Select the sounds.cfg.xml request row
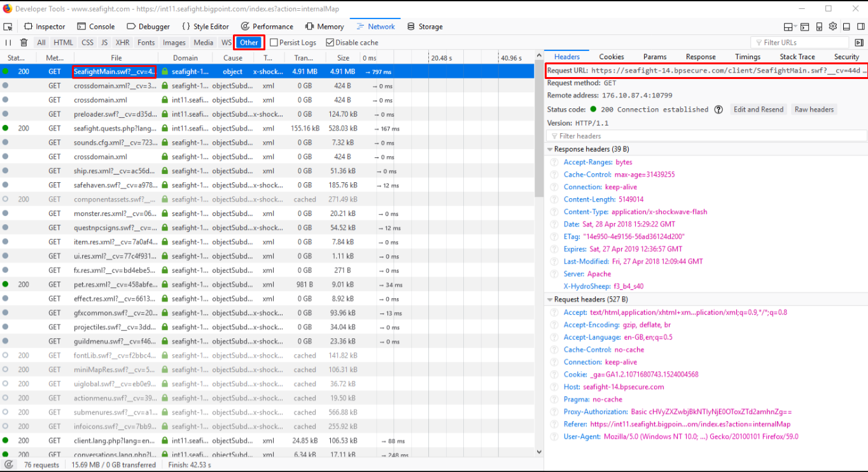Viewport: 868px width, 472px height. [x=267, y=143]
